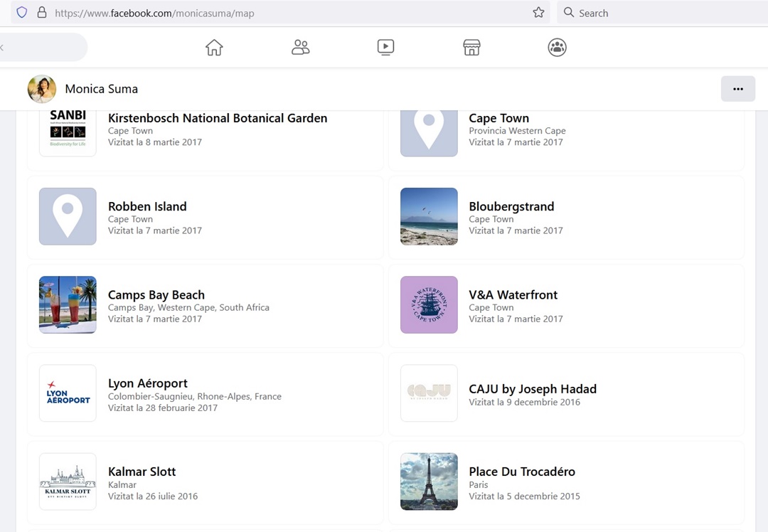Screen dimensions: 768x532
Task: Click the Lyon Aéroport place title
Action: [x=147, y=383]
